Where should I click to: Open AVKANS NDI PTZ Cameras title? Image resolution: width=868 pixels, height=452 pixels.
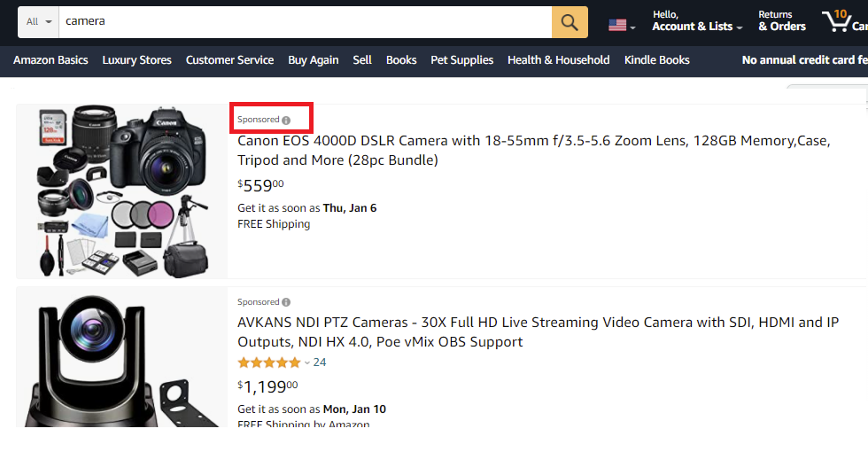(539, 331)
